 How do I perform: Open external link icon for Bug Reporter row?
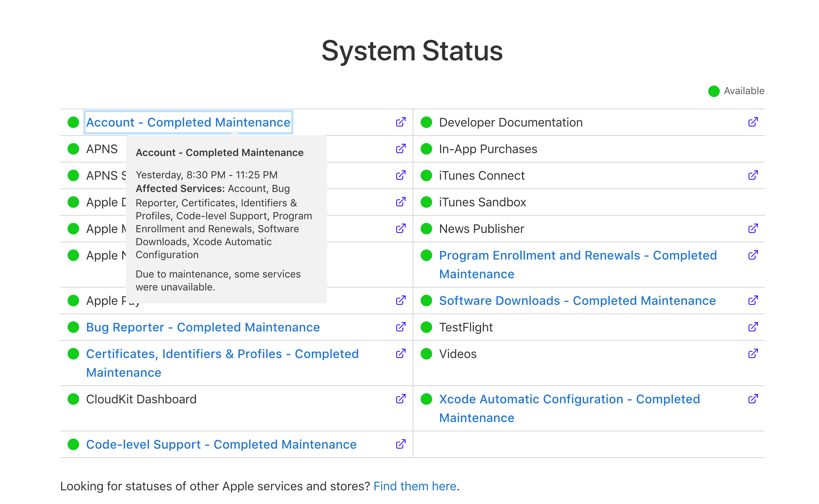401,327
